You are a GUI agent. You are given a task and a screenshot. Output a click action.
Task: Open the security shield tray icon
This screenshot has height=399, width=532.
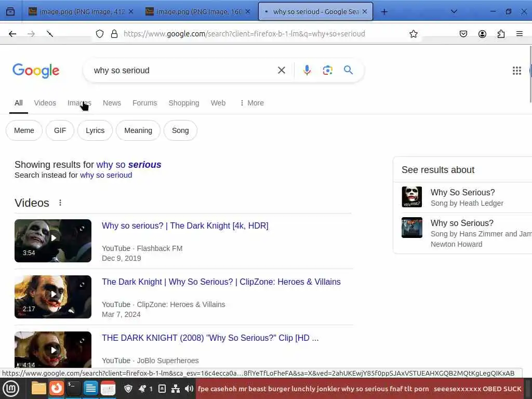click(128, 389)
